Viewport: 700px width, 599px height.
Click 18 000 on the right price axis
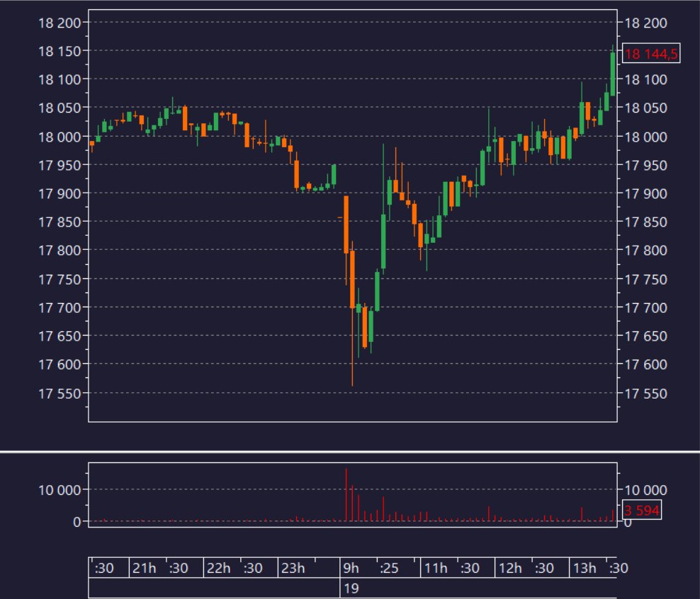(x=645, y=137)
